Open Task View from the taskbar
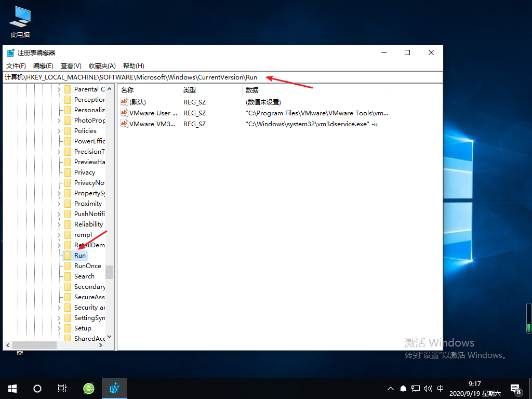Screen dimensions: 532x399 [x=62, y=388]
